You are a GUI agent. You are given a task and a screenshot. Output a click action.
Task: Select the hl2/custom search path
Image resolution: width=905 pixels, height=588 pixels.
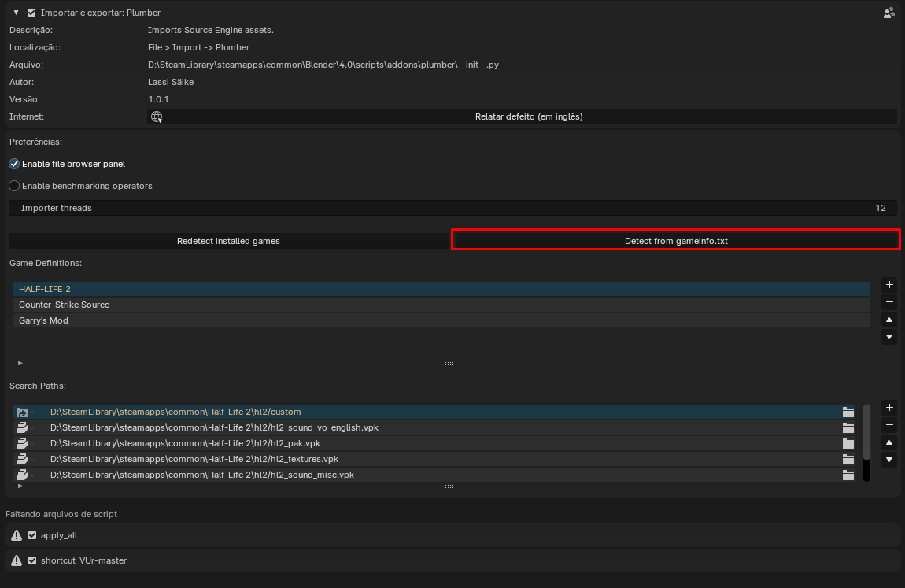tap(434, 412)
